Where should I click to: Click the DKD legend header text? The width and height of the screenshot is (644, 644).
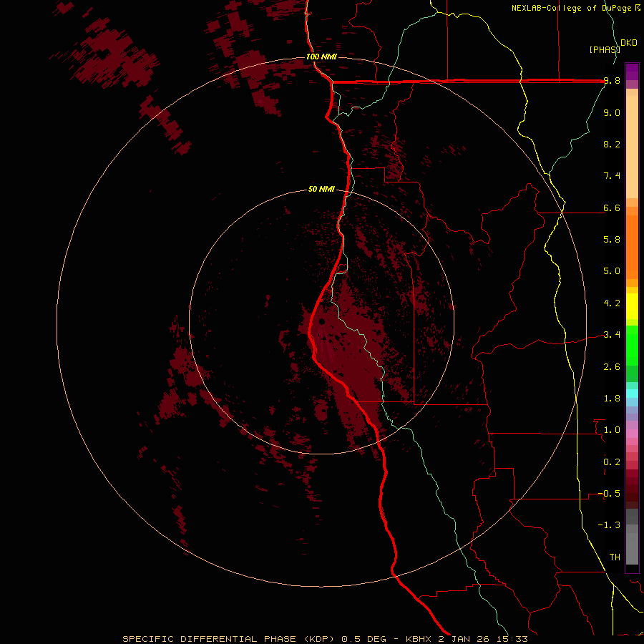pyautogui.click(x=629, y=43)
